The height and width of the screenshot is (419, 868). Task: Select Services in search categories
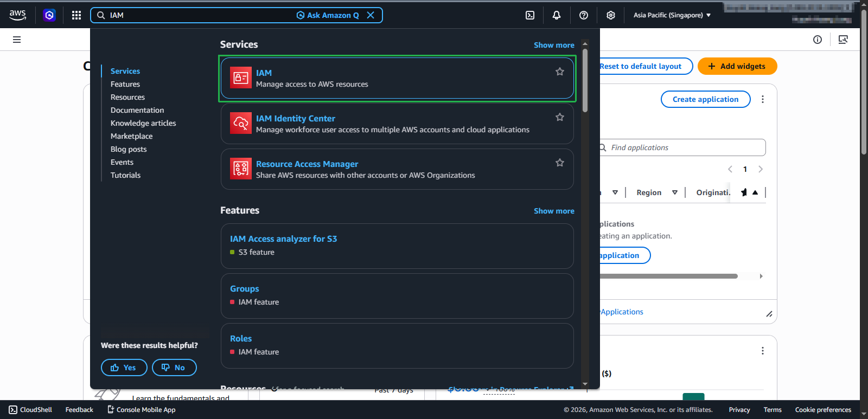tap(125, 71)
